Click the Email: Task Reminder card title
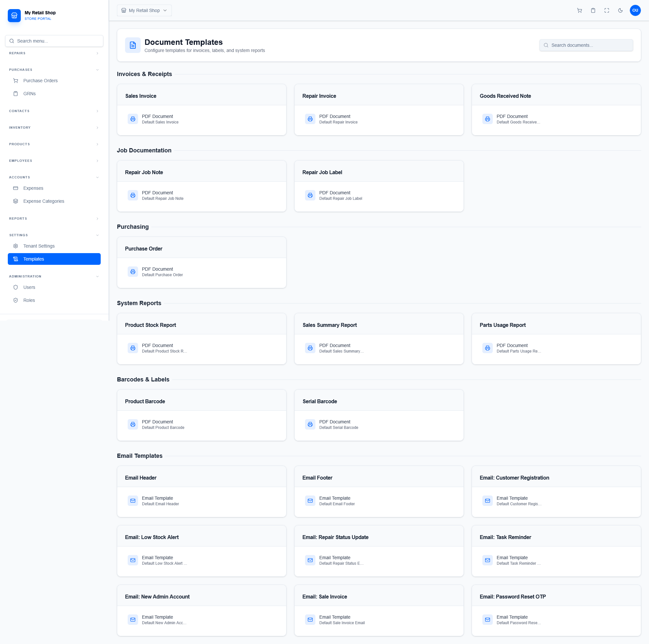Viewport: 649px width, 644px height. pos(505,537)
